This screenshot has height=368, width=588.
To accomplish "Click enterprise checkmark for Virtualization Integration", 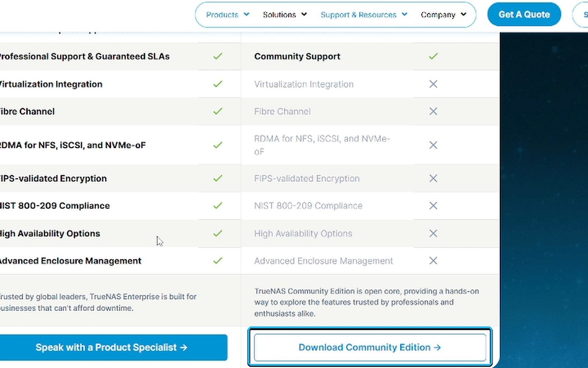I will coord(218,84).
